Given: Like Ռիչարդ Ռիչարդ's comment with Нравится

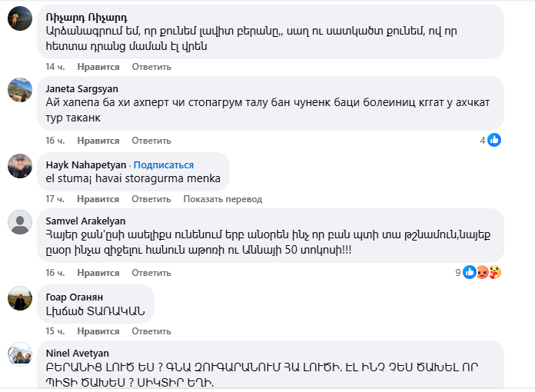Looking at the screenshot, I should (x=98, y=67).
